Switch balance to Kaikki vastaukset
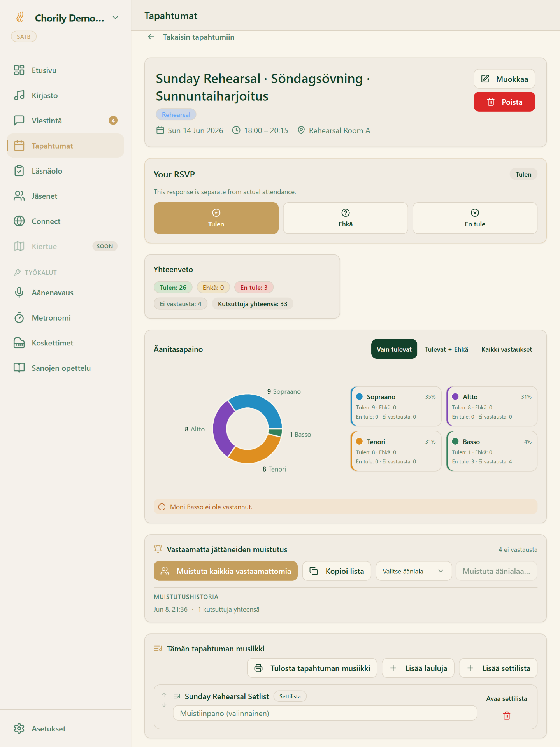This screenshot has height=747, width=560. pyautogui.click(x=506, y=349)
